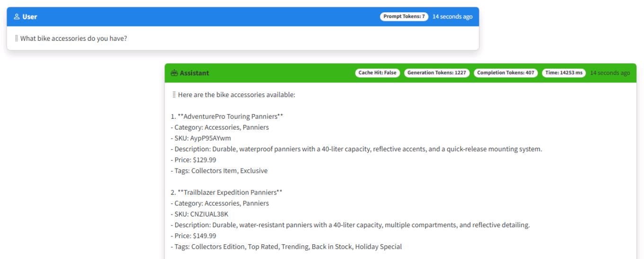Screen dimensions: 644x259
Task: Click the Cache Hit: False badge
Action: click(x=378, y=73)
